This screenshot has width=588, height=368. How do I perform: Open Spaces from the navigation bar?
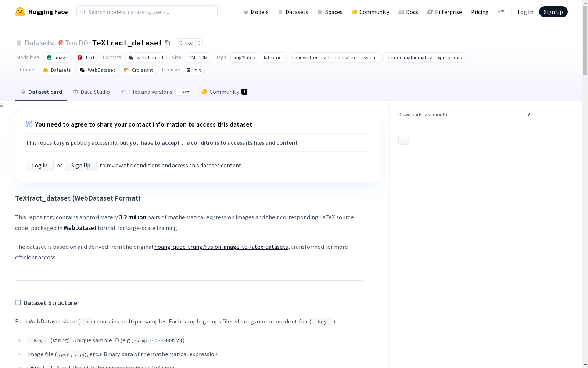(330, 12)
